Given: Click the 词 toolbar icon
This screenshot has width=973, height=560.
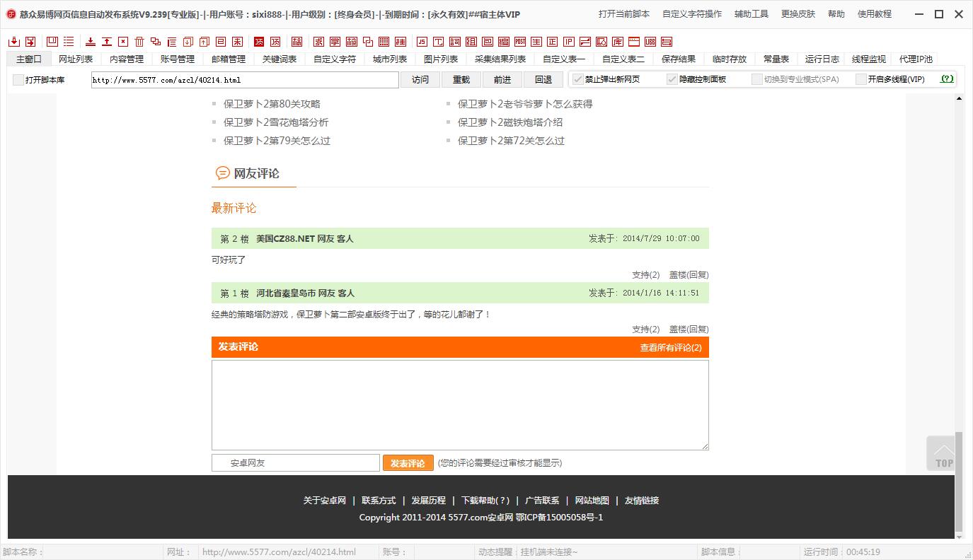Looking at the screenshot, I should click(x=454, y=42).
